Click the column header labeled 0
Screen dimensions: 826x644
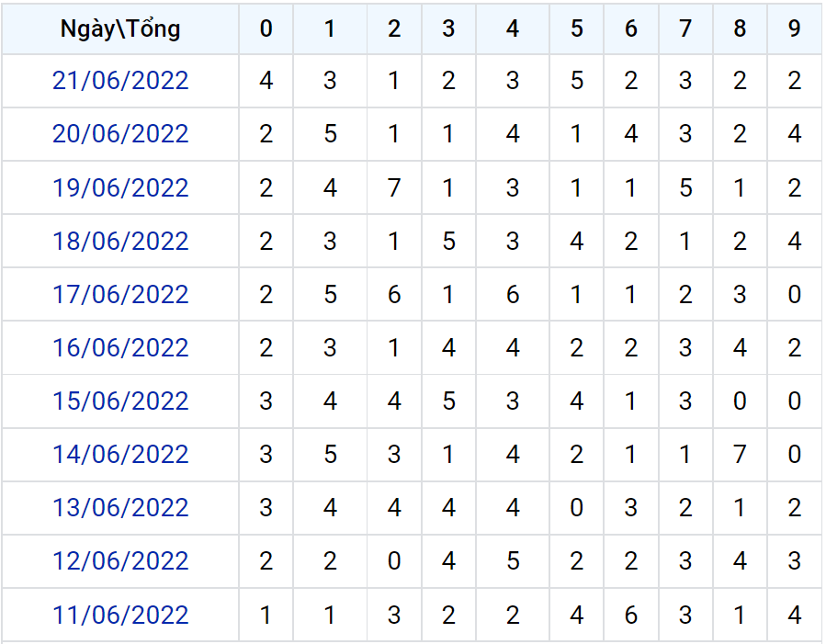[266, 28]
